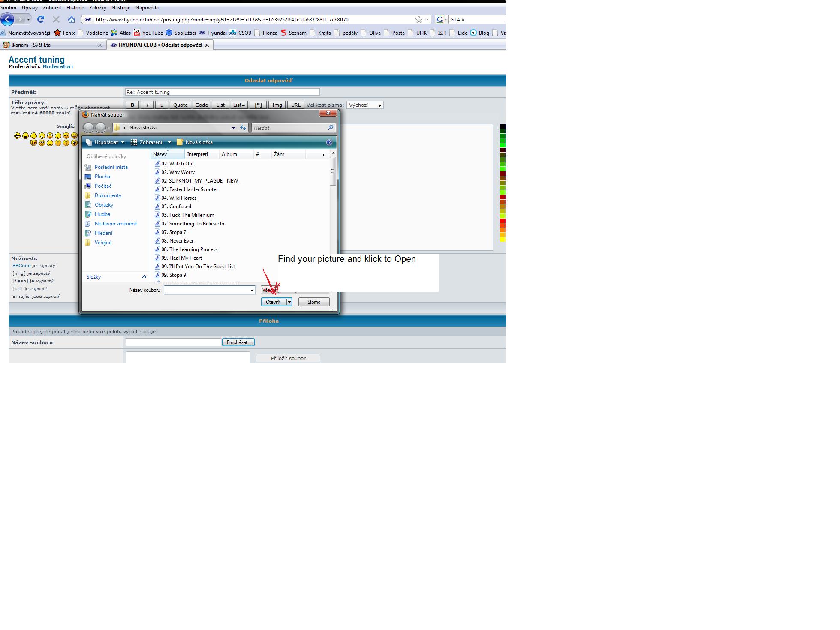
Task: Click the help question mark icon
Action: tap(329, 142)
